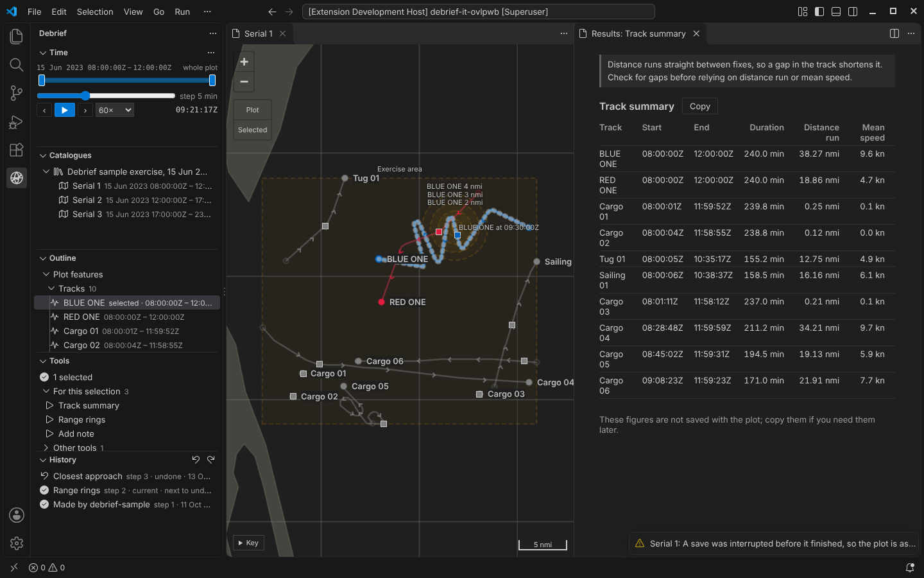The height and width of the screenshot is (578, 924).
Task: Click the title bar command center search
Action: point(478,12)
